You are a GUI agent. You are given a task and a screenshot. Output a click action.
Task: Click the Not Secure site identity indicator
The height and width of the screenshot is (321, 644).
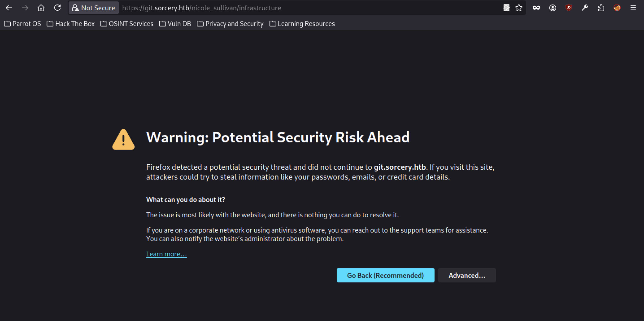pos(94,8)
